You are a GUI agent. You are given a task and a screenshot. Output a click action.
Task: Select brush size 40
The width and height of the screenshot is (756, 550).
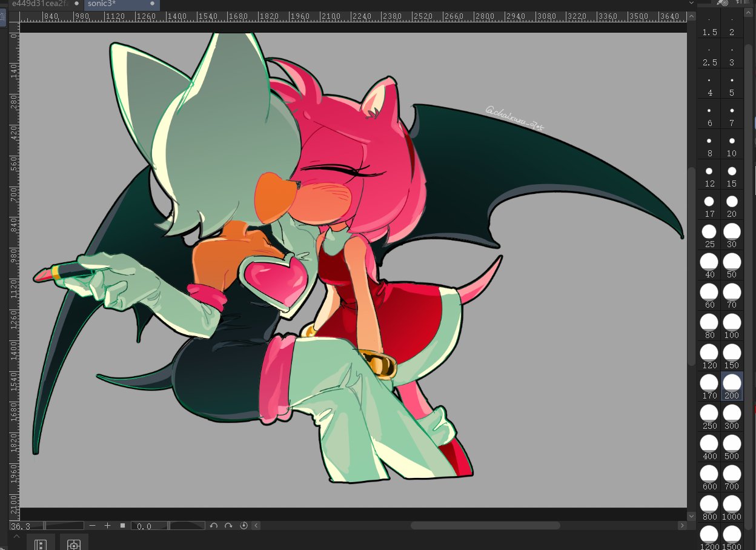709,265
